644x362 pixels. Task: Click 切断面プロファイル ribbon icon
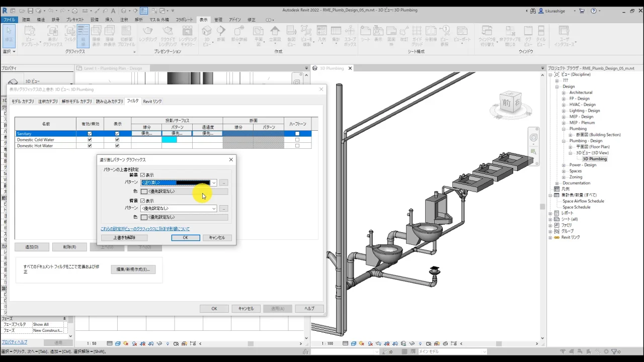tap(126, 35)
